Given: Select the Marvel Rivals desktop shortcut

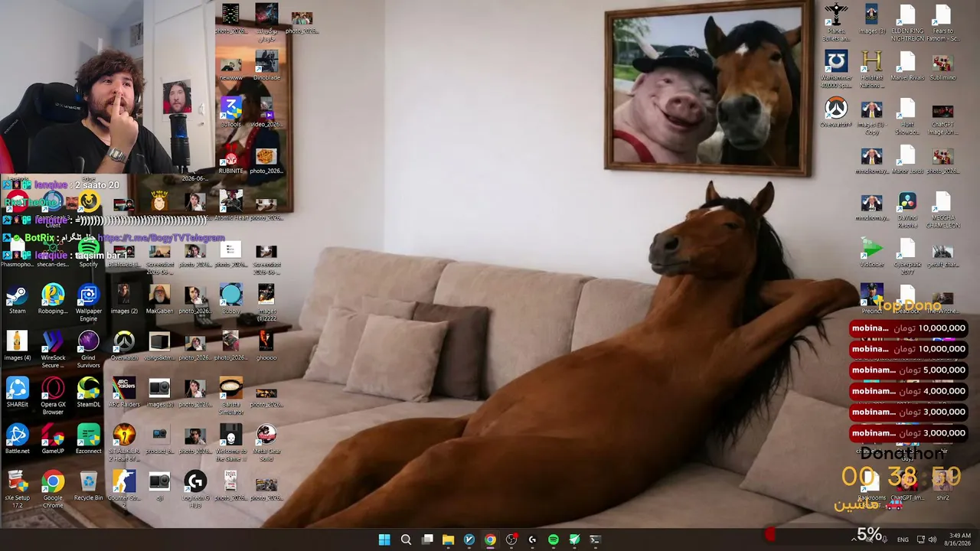Looking at the screenshot, I should (x=907, y=66).
